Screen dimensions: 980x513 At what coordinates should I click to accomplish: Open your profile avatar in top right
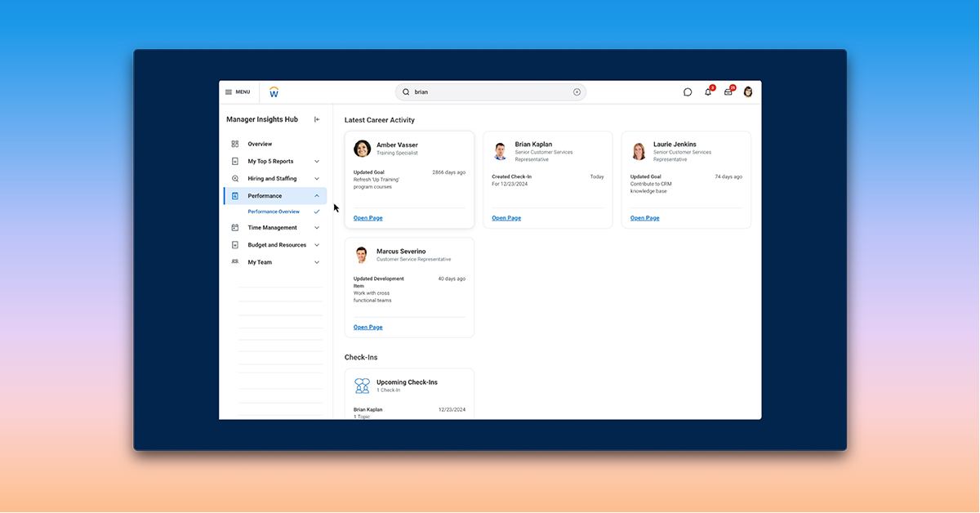[x=747, y=92]
